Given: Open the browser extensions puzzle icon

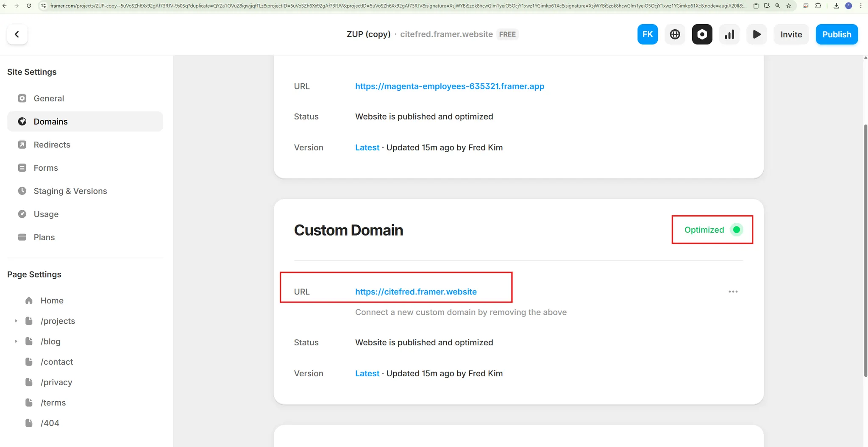Looking at the screenshot, I should pyautogui.click(x=818, y=6).
